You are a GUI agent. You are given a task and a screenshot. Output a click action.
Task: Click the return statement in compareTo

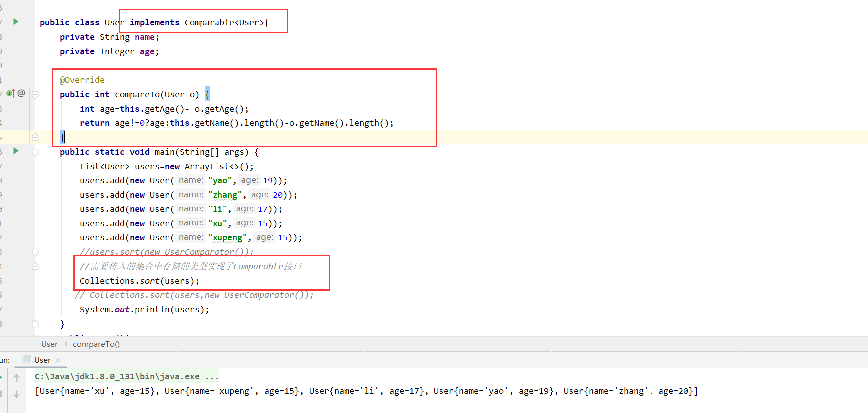236,123
